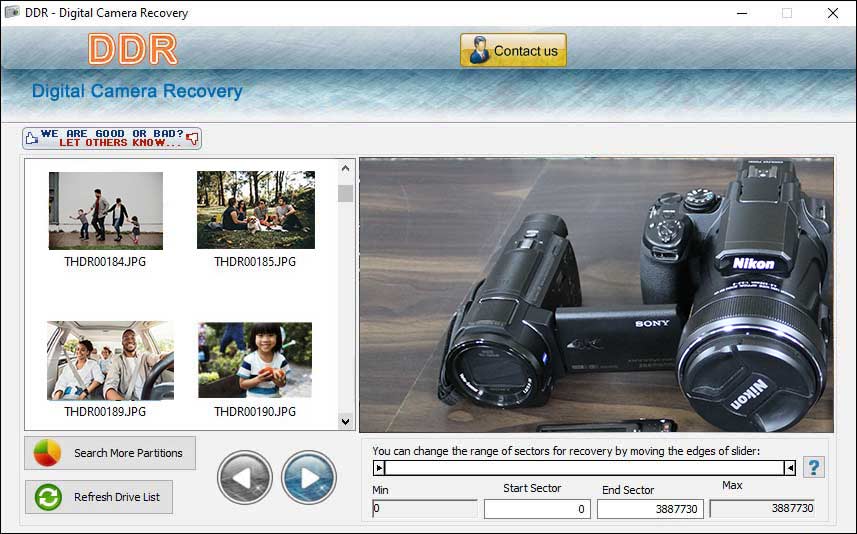Click the camera preview image
This screenshot has width=857, height=534.
(x=596, y=295)
